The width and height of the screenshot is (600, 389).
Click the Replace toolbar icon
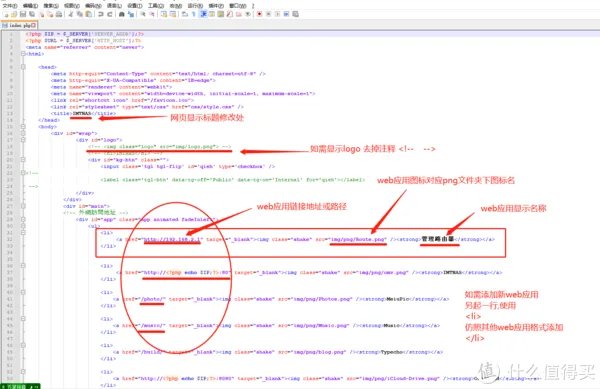(x=131, y=14)
